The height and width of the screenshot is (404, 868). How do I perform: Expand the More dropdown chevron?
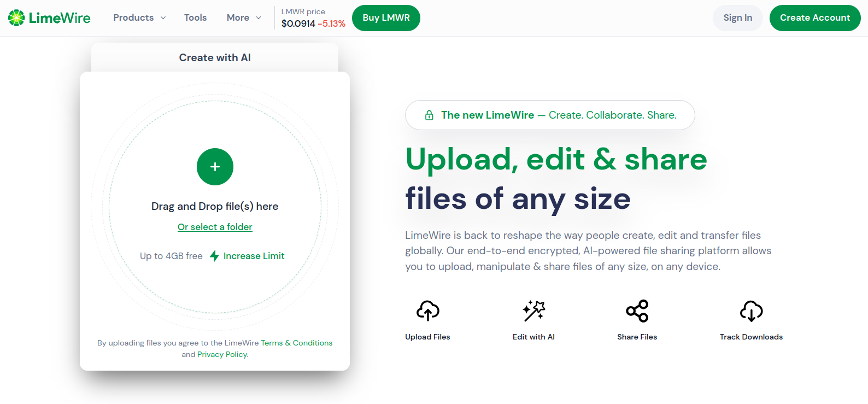tap(259, 18)
